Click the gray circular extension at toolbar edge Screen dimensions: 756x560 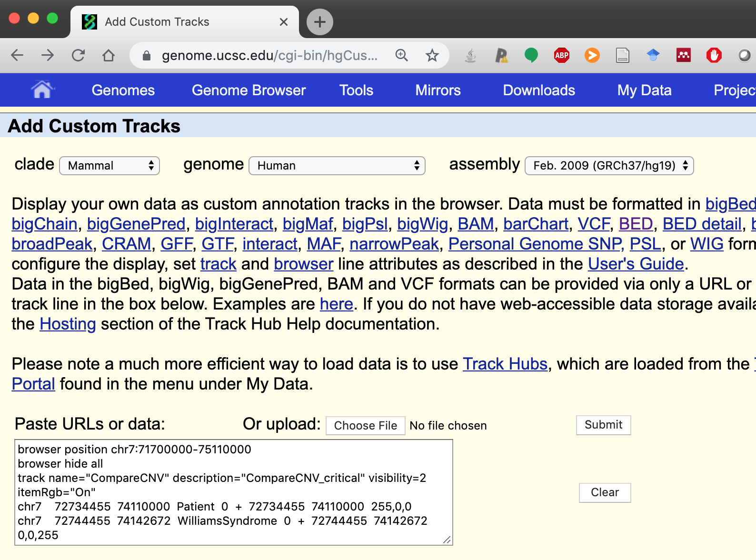(x=745, y=56)
